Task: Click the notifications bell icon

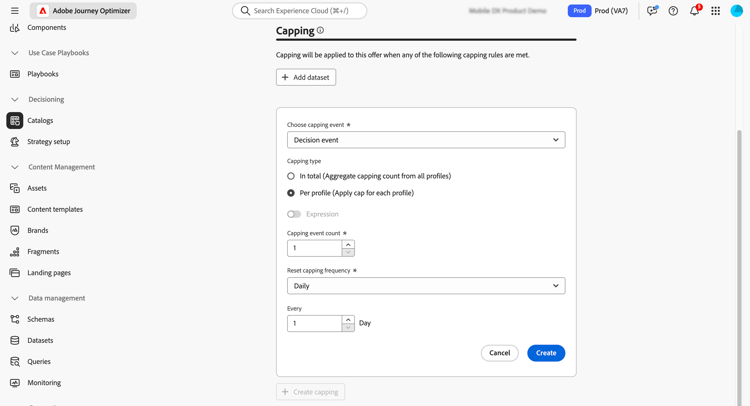Action: [x=694, y=11]
